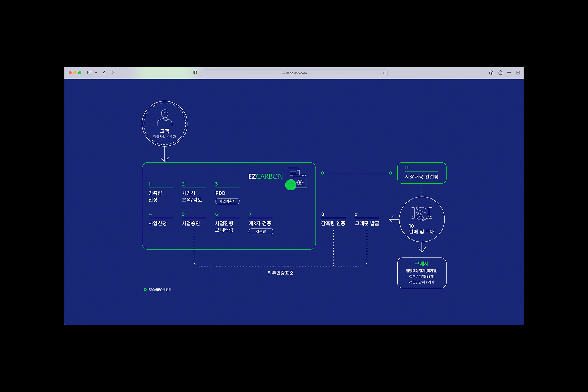588x392 pixels.
Task: Click the 할당대상업체(대기업) line
Action: (x=422, y=271)
